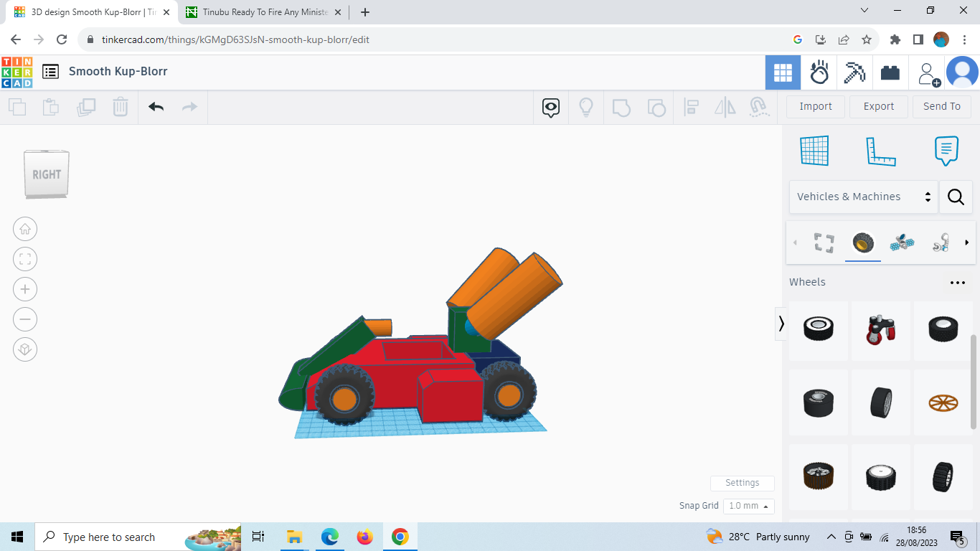The height and width of the screenshot is (551, 980).
Task: Click the Ungroup icon in the toolbar
Action: [656, 106]
